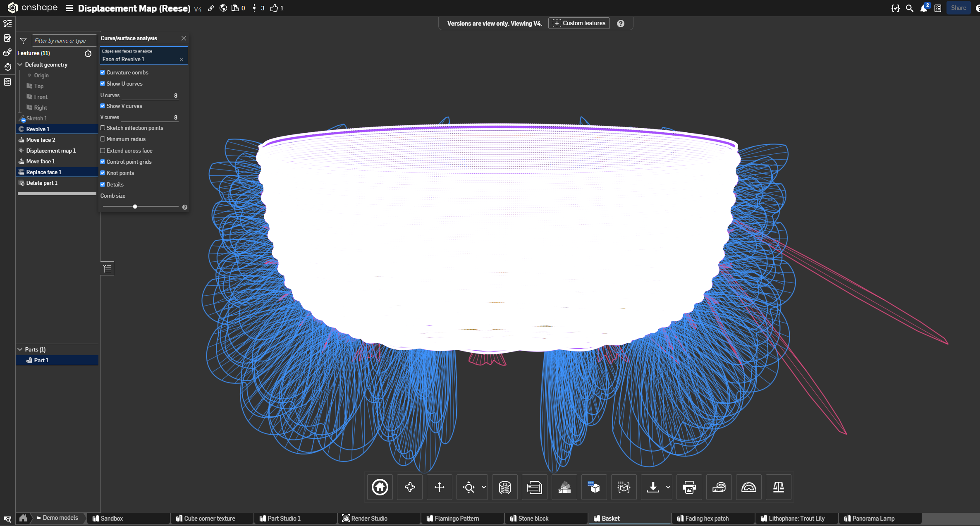Open mass properties scale icon

(778, 487)
